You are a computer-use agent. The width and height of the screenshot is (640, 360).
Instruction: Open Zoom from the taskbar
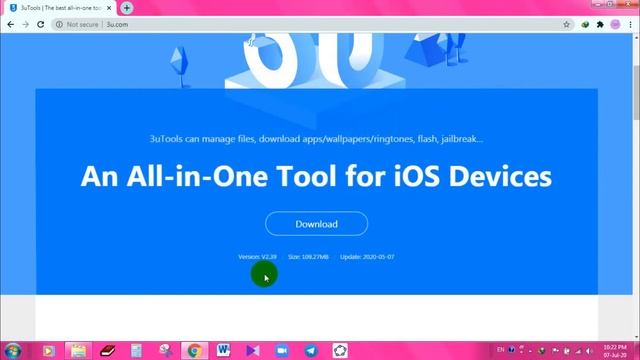(282, 351)
